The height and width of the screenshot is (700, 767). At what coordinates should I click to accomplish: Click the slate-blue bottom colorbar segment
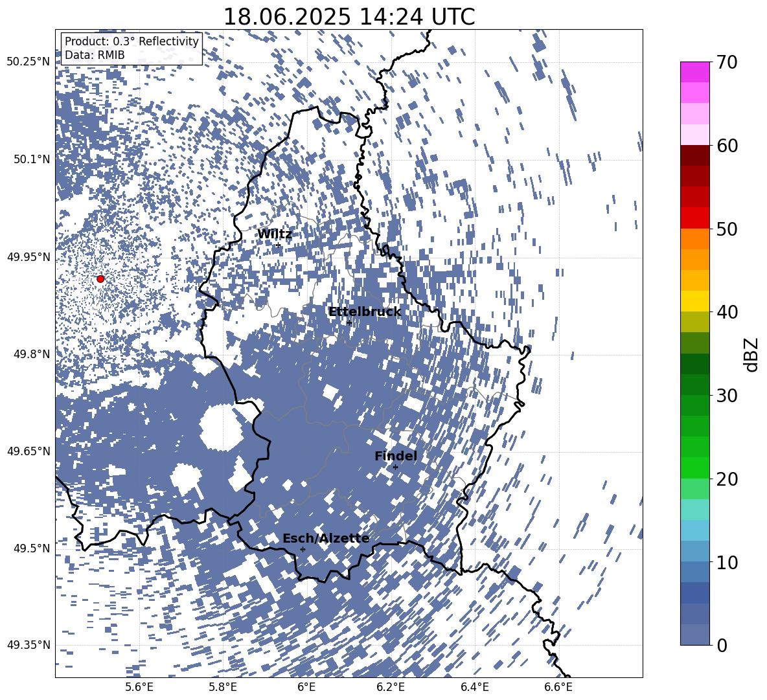(x=695, y=635)
